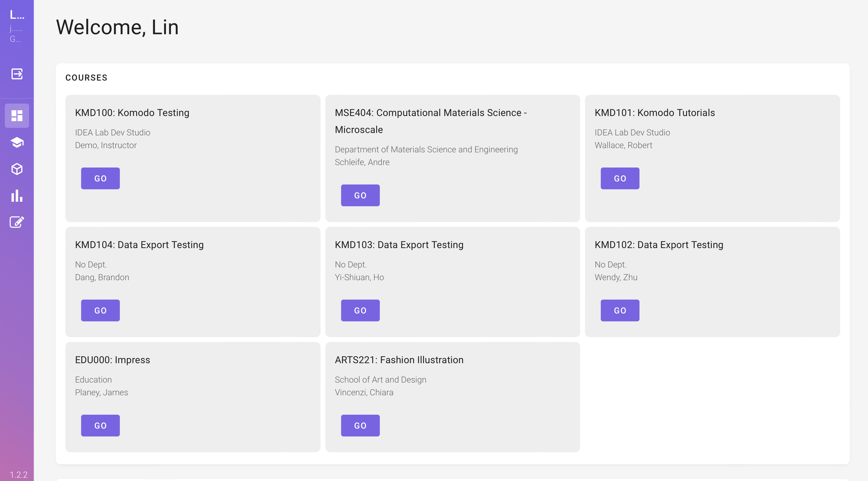Click the Welcome, Lin heading
The image size is (868, 481).
point(117,27)
